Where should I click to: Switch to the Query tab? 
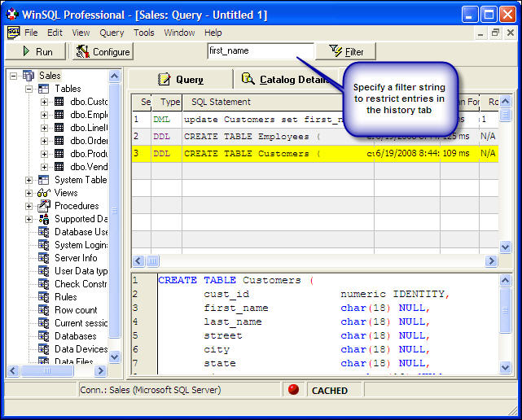point(181,80)
